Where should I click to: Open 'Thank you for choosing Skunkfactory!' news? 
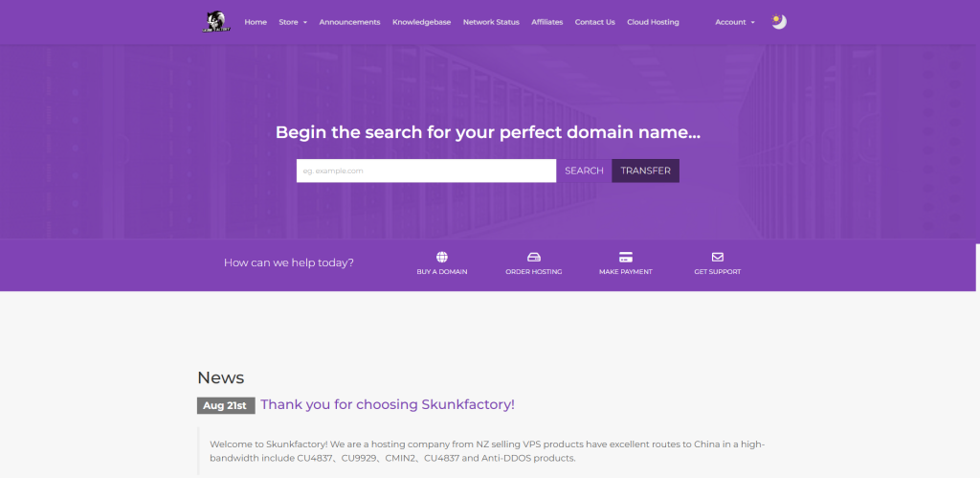[388, 404]
